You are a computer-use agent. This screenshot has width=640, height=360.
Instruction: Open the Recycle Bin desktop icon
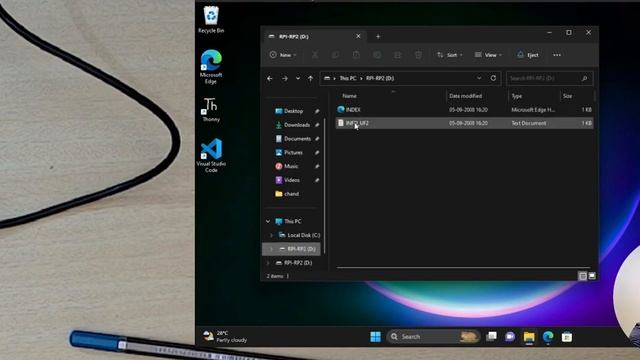click(x=211, y=20)
